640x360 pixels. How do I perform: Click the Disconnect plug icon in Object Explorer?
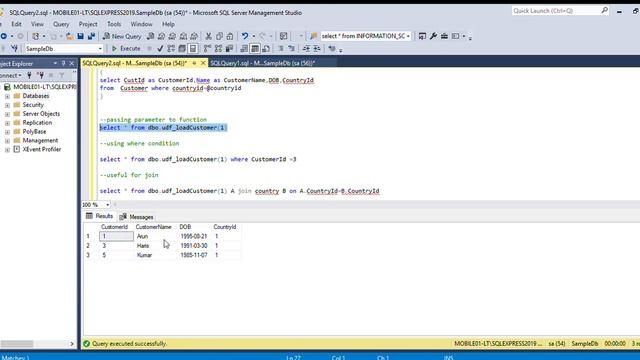pyautogui.click(x=40, y=75)
